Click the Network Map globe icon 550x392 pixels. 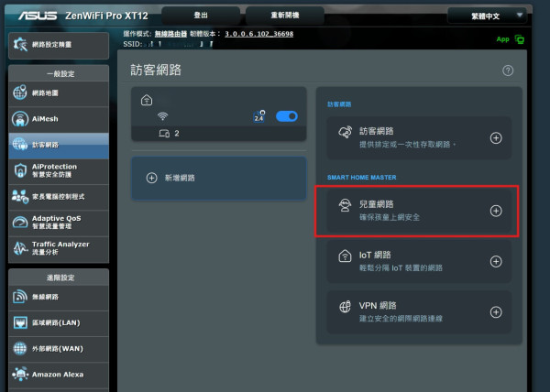pyautogui.click(x=20, y=93)
